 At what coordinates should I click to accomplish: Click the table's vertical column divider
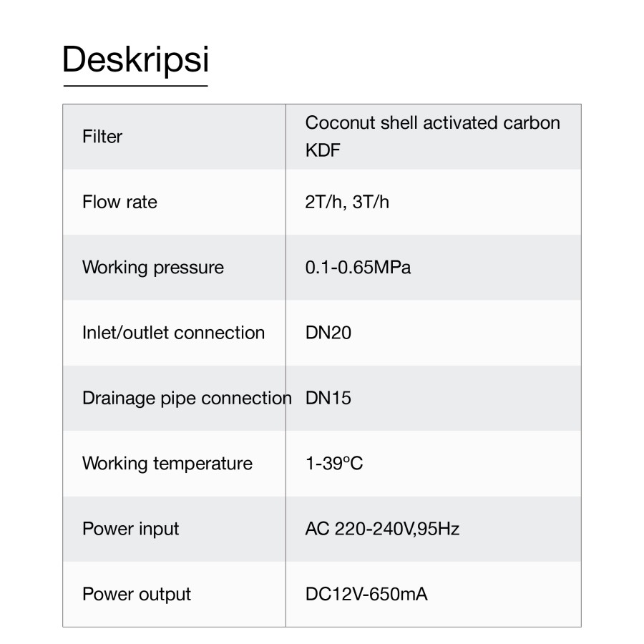point(286,301)
